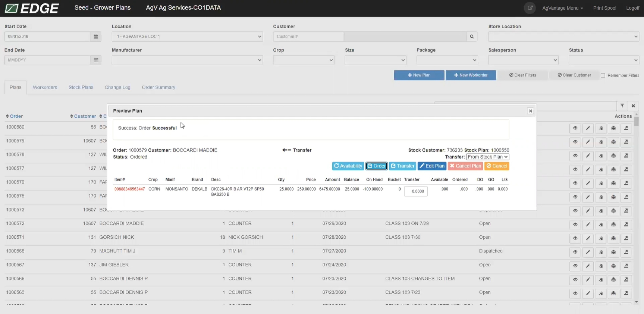Open the Status dropdown
644x314 pixels.
(604, 60)
